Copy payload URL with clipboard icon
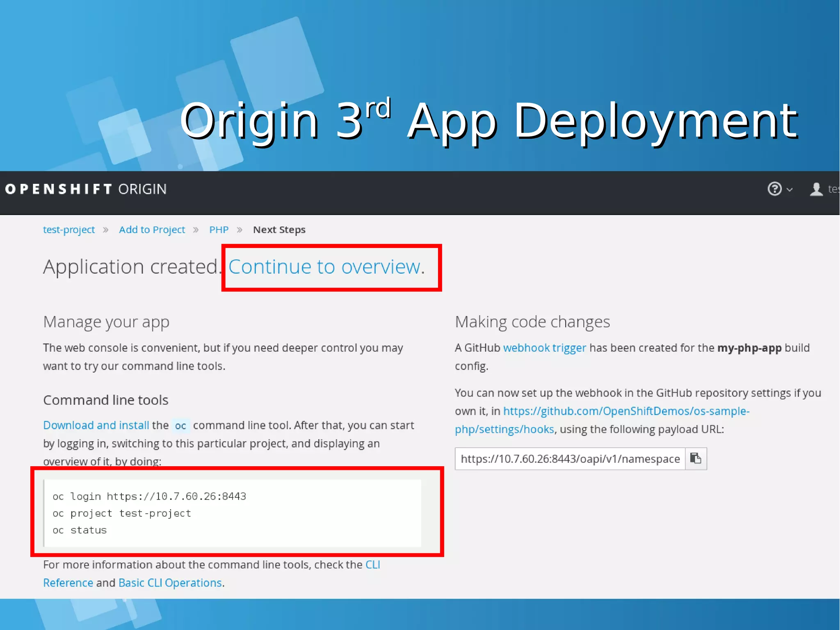840x630 pixels. (x=696, y=458)
